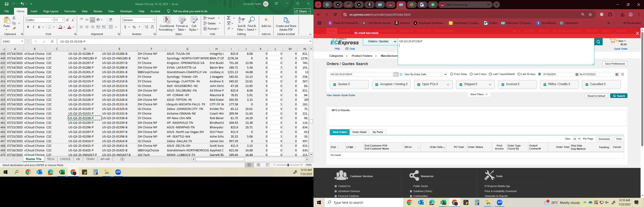Click the Download button
Image resolution: width=644 pixels, height=207 pixels.
[x=604, y=139]
